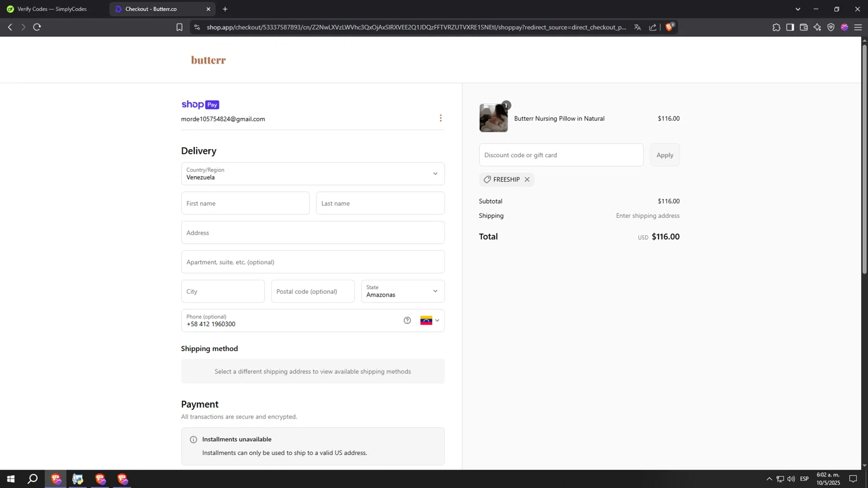Open the State dropdown showing Amazonas
The width and height of the screenshot is (868, 488).
(403, 291)
